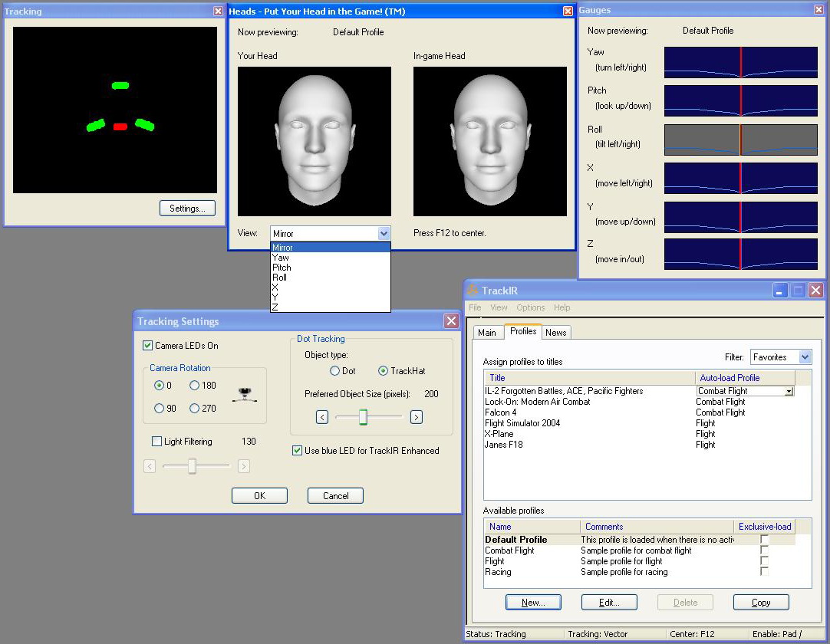Select camera rotation 0 radio button
This screenshot has width=830, height=644.
(159, 385)
